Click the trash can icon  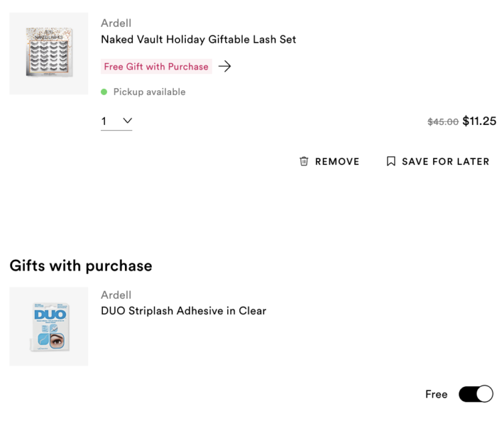point(304,161)
